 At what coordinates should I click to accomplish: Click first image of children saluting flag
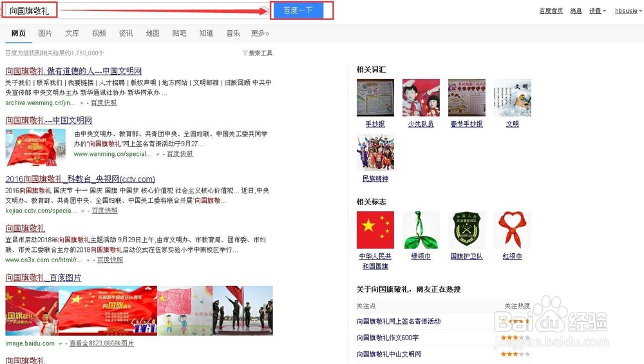point(32,311)
